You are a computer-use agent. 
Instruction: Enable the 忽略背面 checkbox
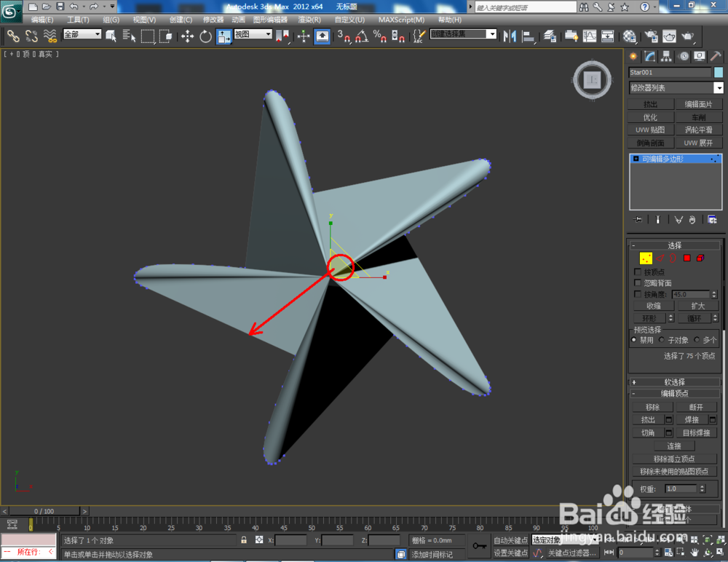tap(638, 283)
